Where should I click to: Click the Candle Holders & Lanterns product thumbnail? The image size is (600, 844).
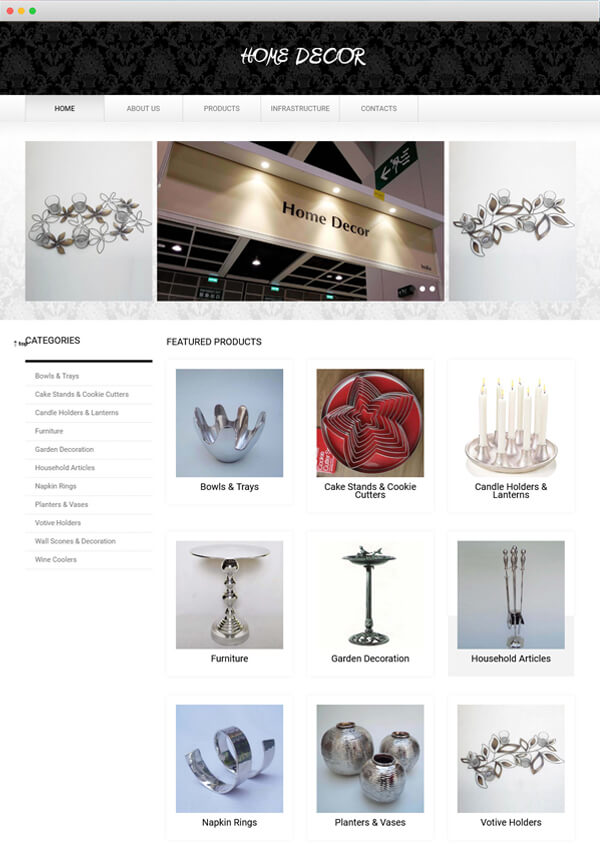tap(511, 423)
